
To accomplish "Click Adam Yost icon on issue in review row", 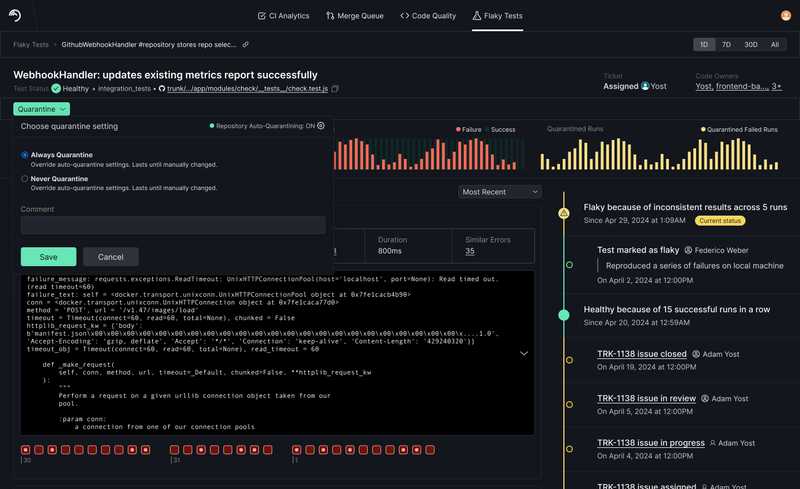I will pyautogui.click(x=705, y=398).
